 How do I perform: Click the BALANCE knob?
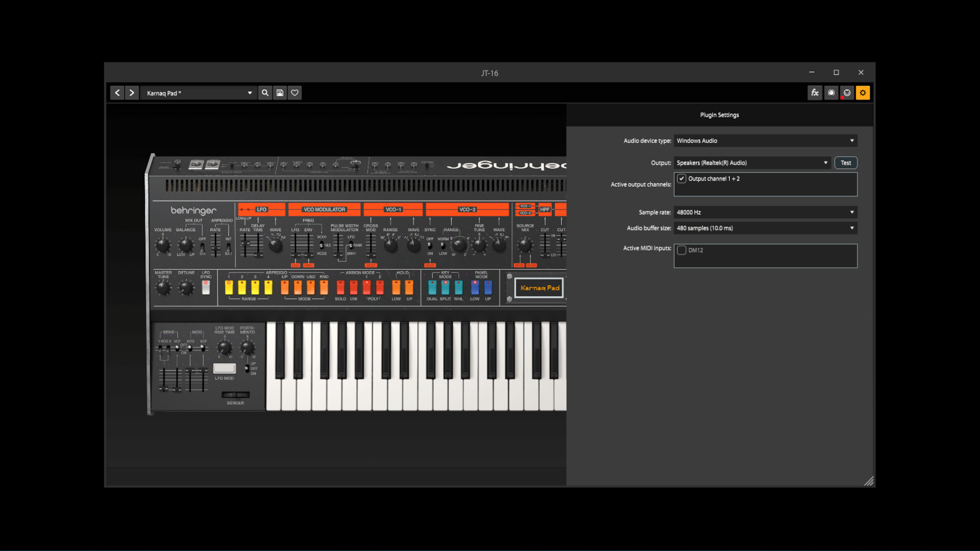[x=186, y=245]
